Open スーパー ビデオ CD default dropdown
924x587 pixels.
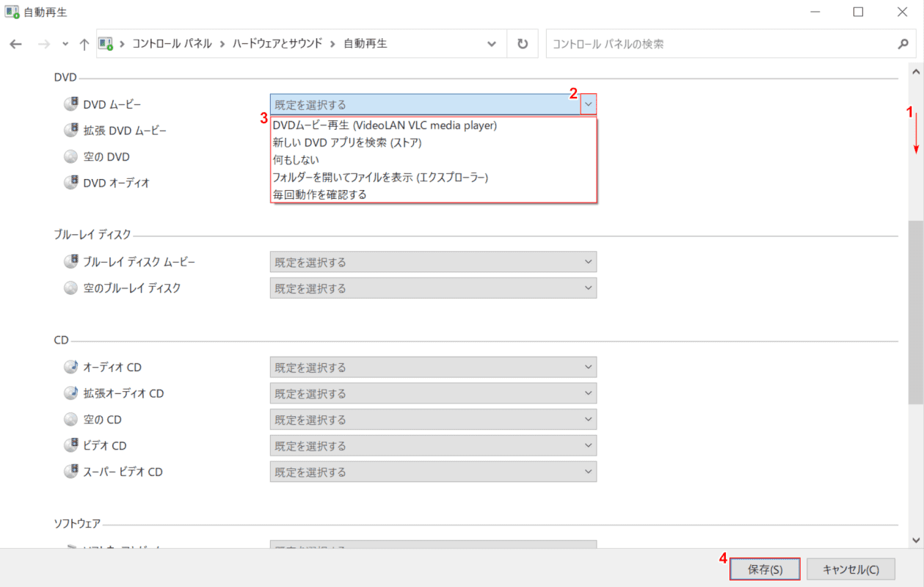[433, 472]
